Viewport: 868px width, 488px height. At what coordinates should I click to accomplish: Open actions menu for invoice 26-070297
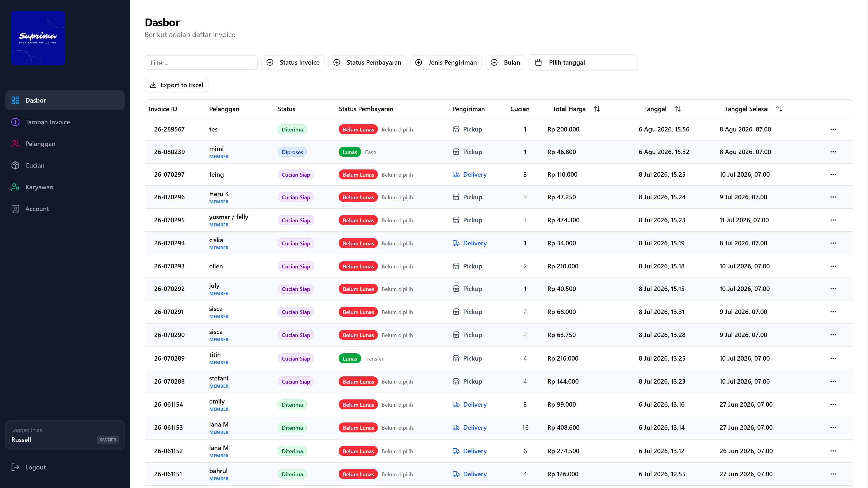[x=833, y=174]
